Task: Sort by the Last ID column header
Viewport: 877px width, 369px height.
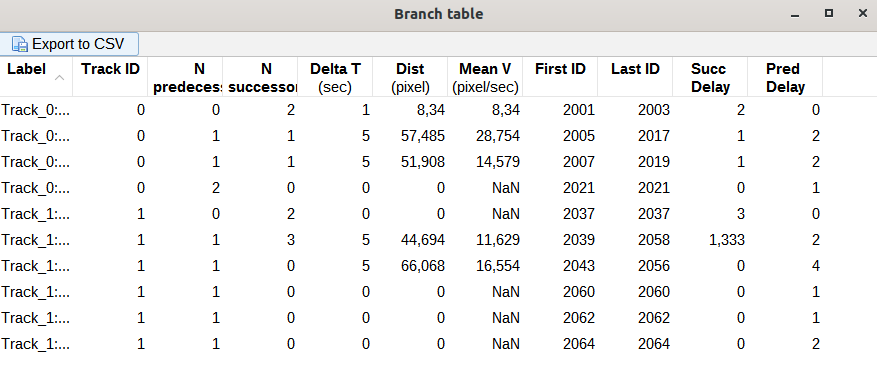Action: (x=635, y=77)
